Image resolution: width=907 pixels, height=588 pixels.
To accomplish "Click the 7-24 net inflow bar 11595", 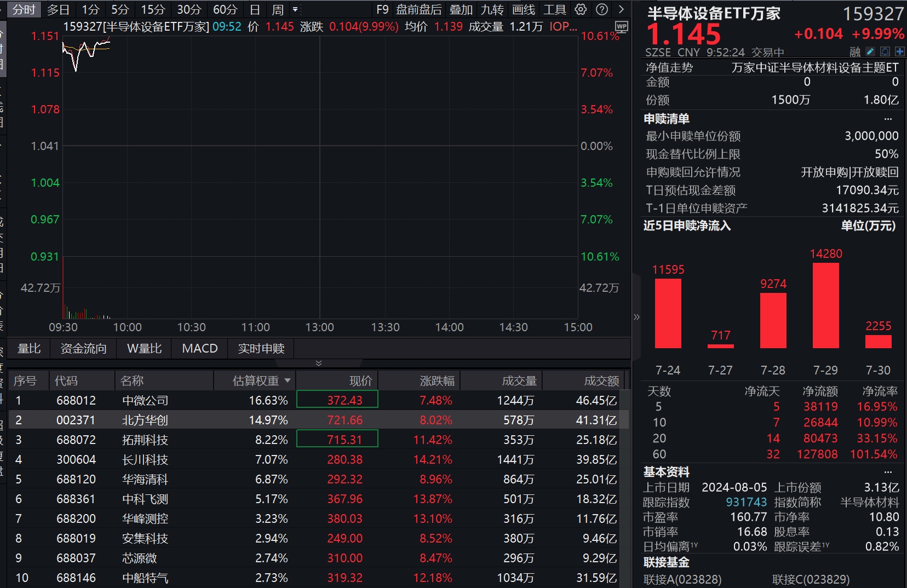I will tap(668, 313).
